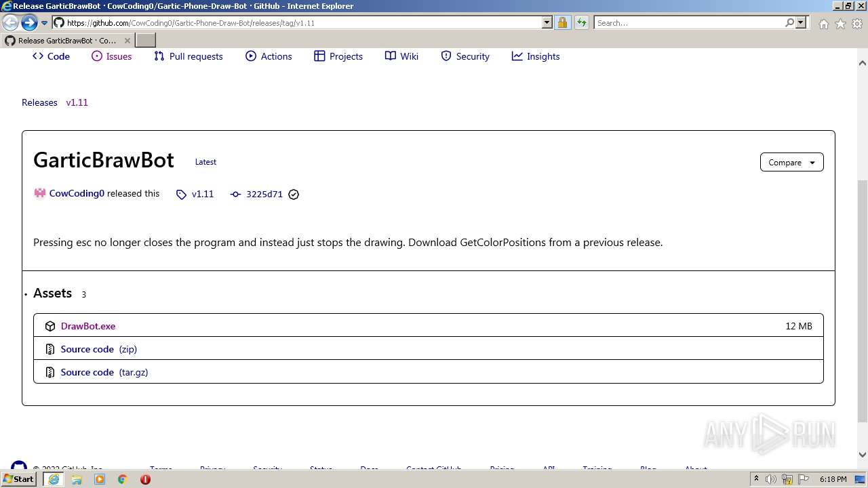Image resolution: width=868 pixels, height=488 pixels.
Task: Click the volume speaker tray icon
Action: click(771, 479)
